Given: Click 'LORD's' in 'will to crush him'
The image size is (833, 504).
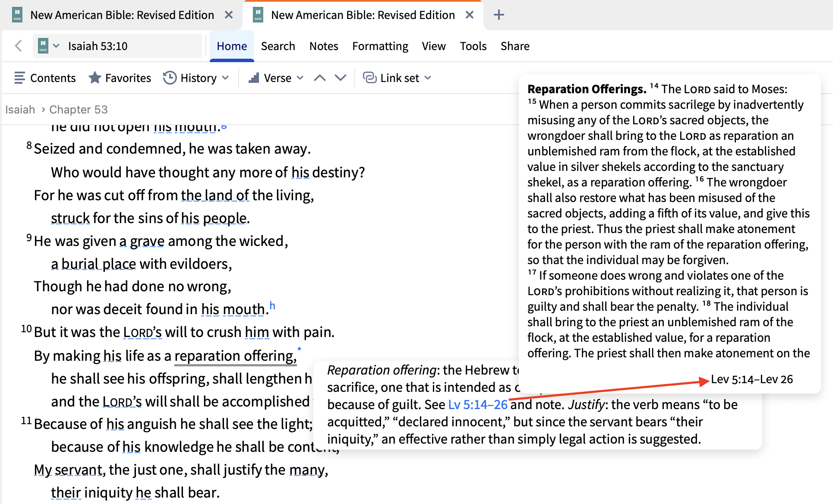Looking at the screenshot, I should click(x=142, y=332).
